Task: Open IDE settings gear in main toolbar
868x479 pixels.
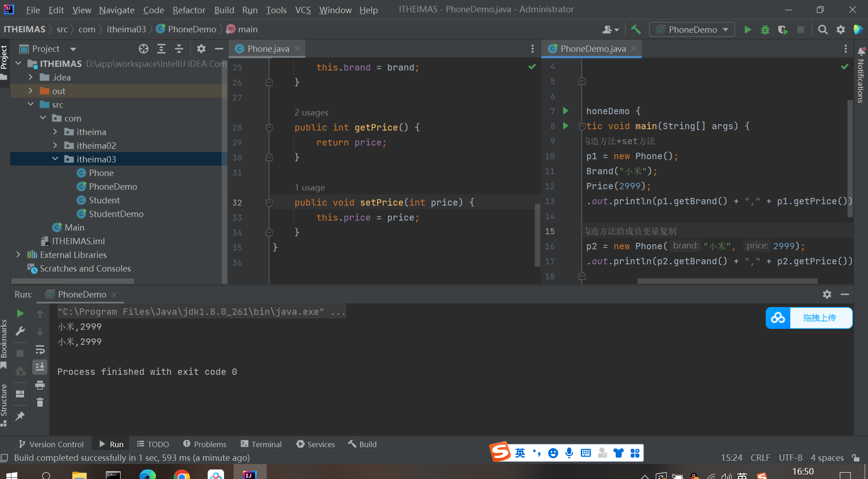Action: point(841,30)
